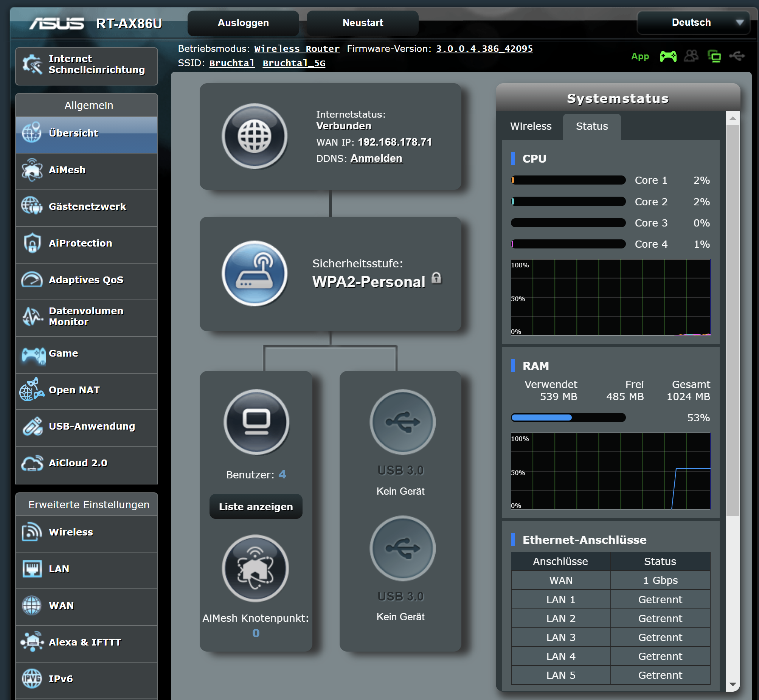Click the Open NAT globe icon
Screen dimensions: 759x700
32,390
